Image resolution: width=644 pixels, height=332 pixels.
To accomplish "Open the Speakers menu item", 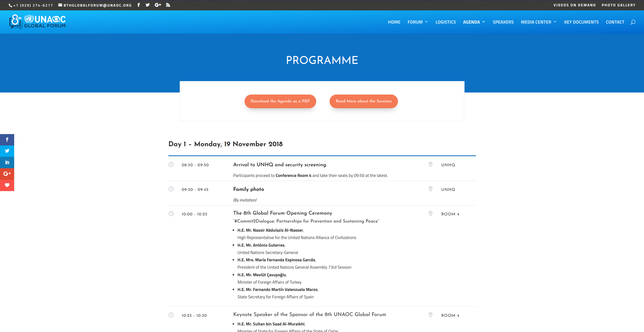I will (503, 22).
